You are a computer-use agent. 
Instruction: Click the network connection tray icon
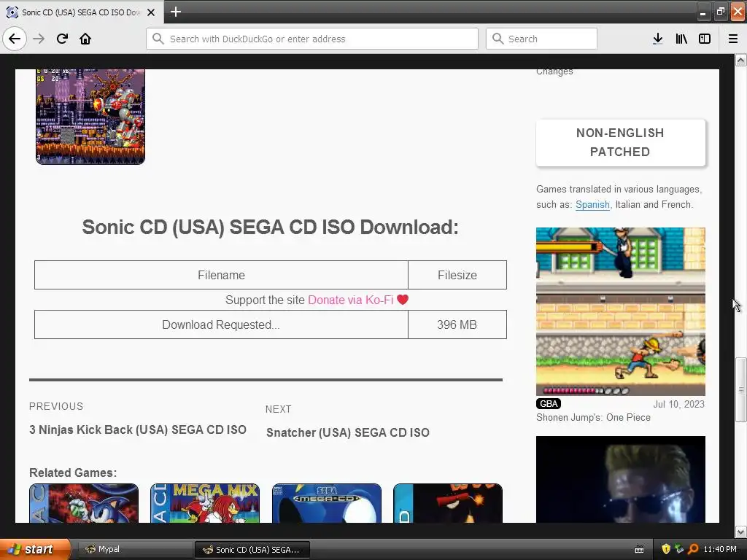(x=679, y=549)
